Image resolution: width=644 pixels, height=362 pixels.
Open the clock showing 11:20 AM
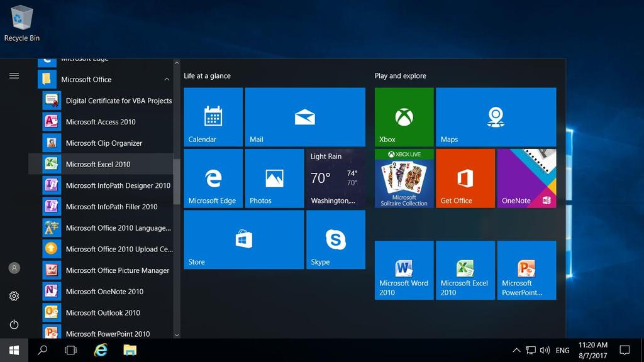click(x=592, y=350)
